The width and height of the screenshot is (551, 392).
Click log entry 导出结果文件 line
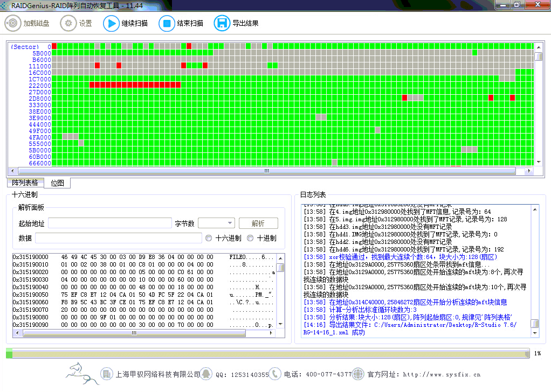point(410,328)
